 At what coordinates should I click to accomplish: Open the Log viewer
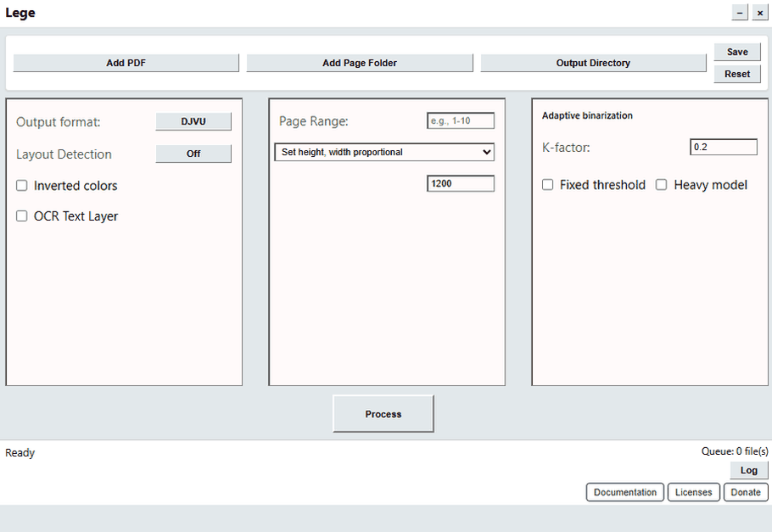[x=749, y=470]
